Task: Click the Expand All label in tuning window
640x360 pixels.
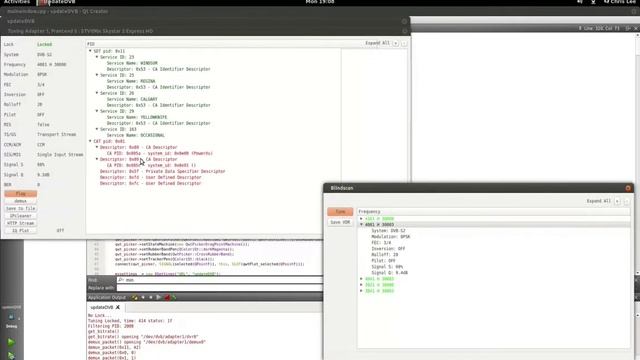Action: click(x=378, y=43)
